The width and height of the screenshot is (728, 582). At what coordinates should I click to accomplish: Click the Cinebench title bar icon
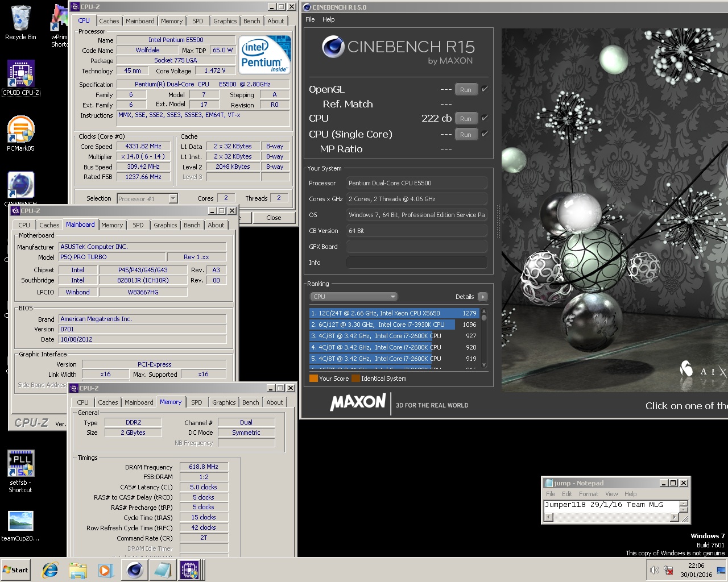307,7
